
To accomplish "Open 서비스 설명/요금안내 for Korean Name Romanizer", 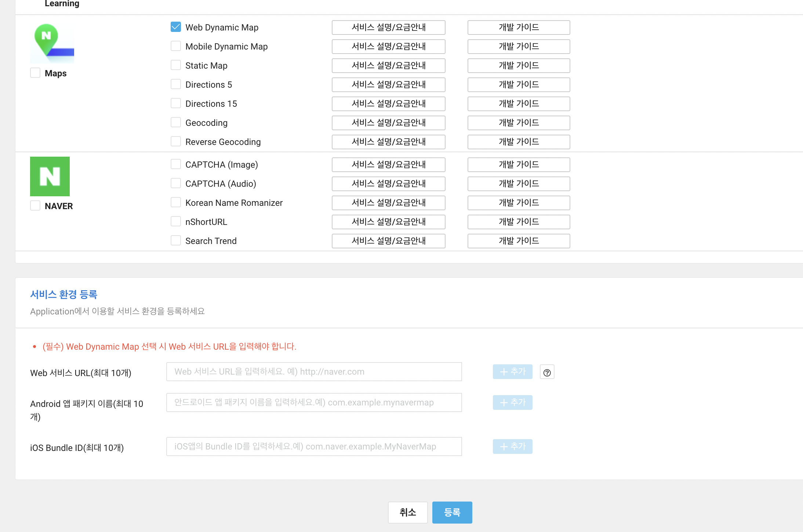I will click(x=389, y=203).
